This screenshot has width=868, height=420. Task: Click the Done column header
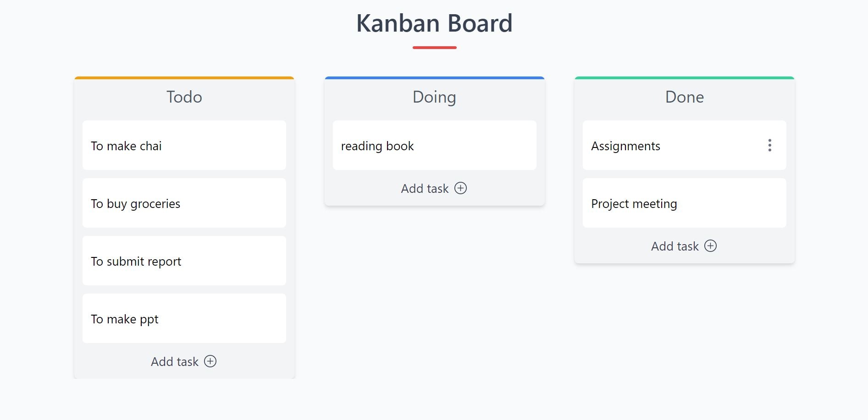tap(685, 97)
